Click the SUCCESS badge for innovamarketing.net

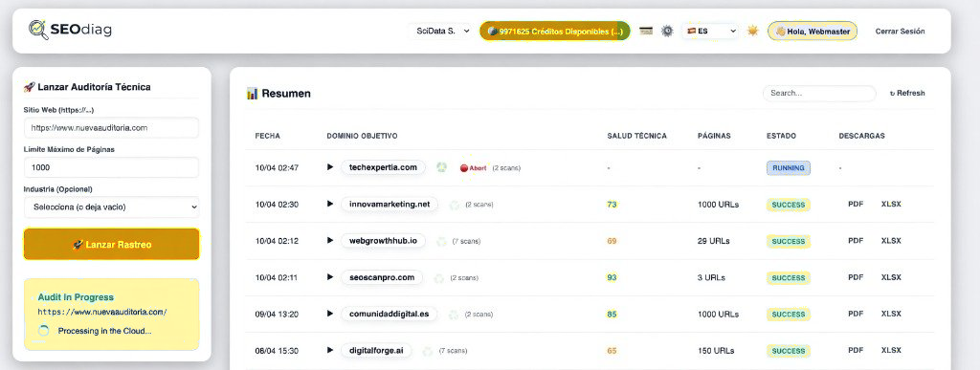[789, 205]
